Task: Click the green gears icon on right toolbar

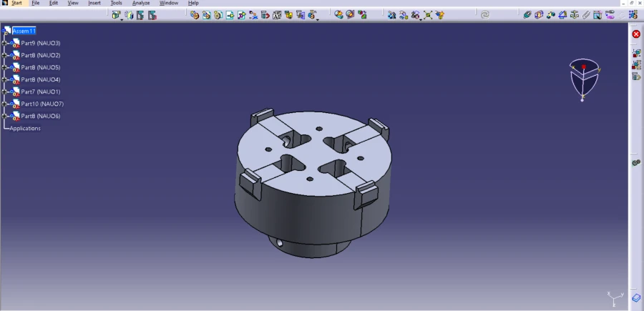Action: [636, 163]
